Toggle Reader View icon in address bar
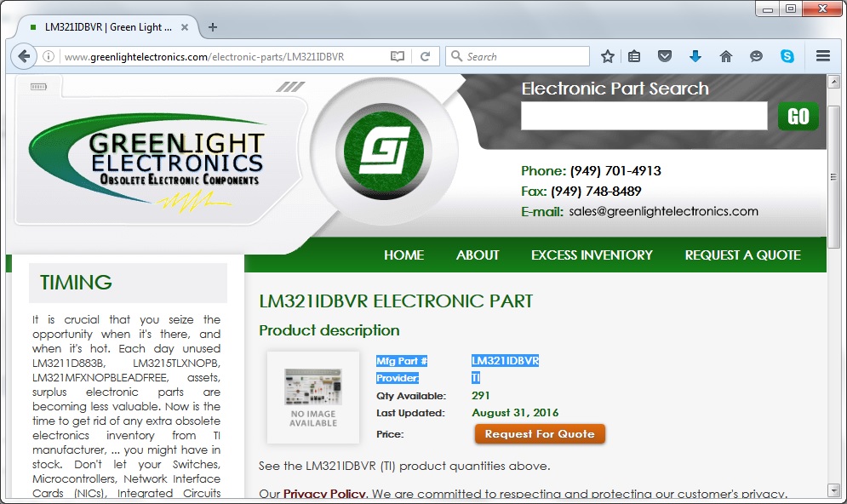This screenshot has height=504, width=847. pos(397,56)
